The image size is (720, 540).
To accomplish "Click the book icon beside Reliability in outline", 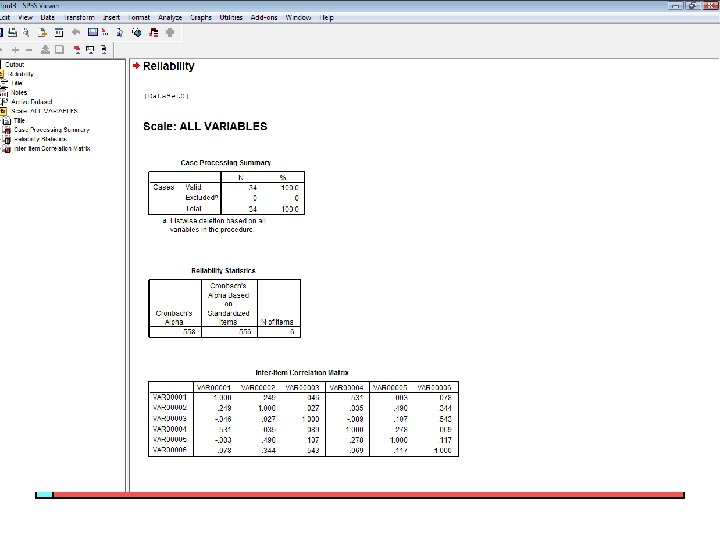I will pyautogui.click(x=2, y=74).
